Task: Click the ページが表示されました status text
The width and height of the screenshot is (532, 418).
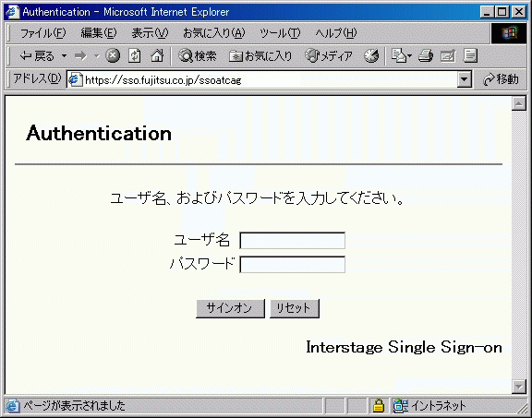Action: tap(74, 406)
